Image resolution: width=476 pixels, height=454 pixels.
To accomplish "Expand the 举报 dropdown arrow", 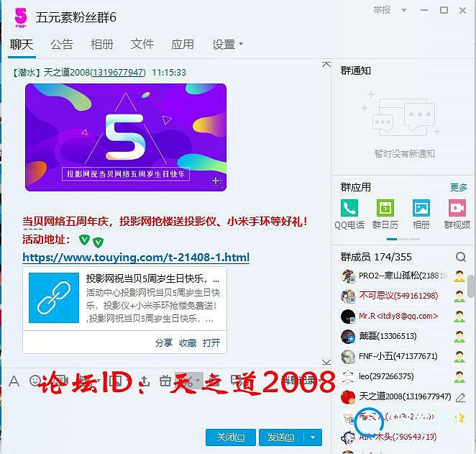I will click(404, 10).
